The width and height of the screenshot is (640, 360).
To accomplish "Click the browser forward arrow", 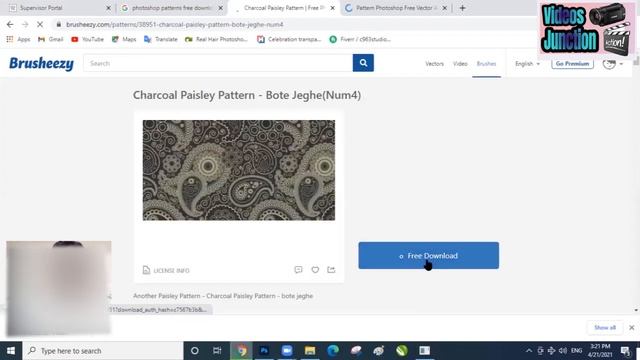I will 25,24.
